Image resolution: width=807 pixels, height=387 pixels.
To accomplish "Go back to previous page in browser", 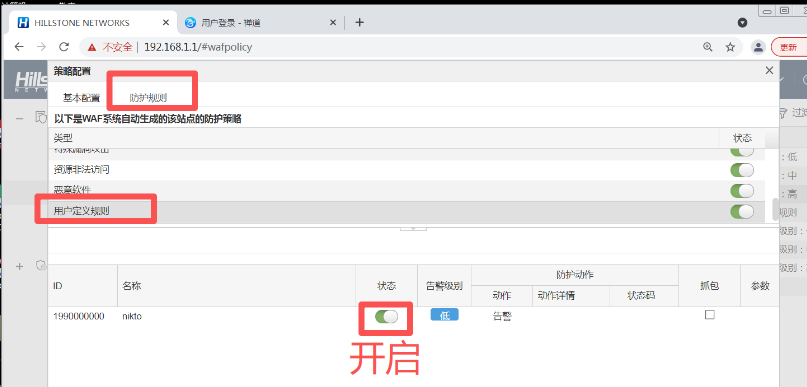I will 19,47.
